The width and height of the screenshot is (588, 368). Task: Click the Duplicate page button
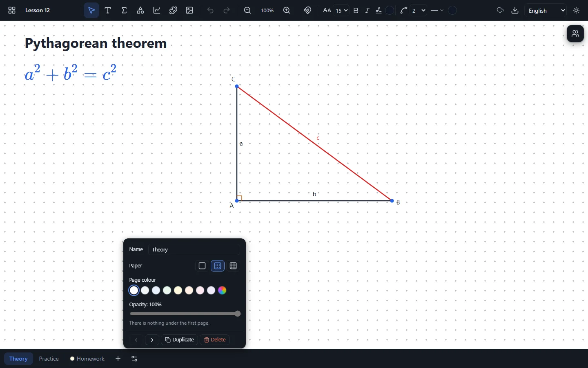click(180, 340)
